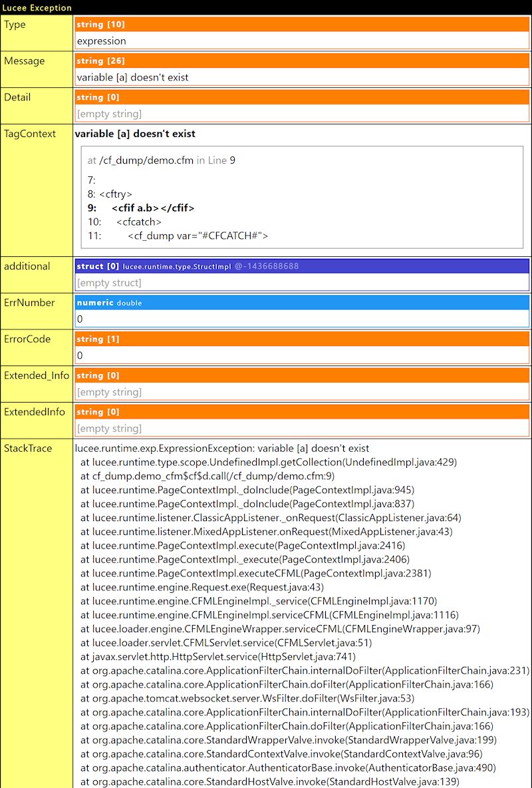This screenshot has width=532, height=788.
Task: Select the HttpServlet.service stack line
Action: tap(218, 657)
